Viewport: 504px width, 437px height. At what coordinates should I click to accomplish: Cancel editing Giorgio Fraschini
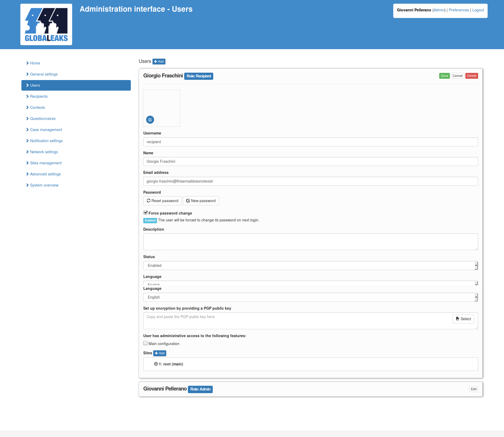pos(457,76)
